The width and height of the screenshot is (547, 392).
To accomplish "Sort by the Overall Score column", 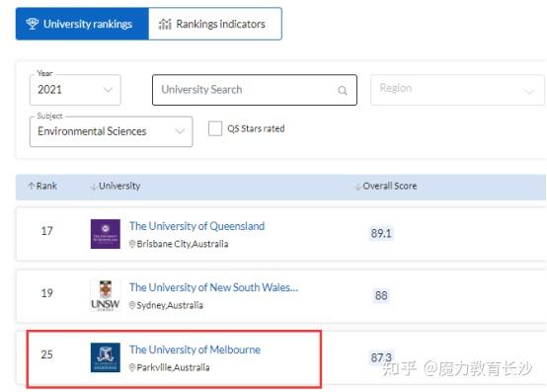I will point(386,186).
